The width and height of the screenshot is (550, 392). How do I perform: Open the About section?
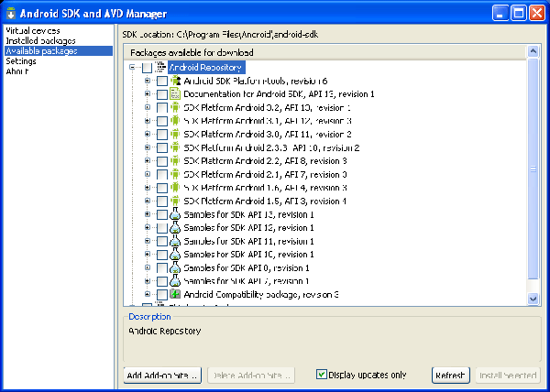(17, 71)
